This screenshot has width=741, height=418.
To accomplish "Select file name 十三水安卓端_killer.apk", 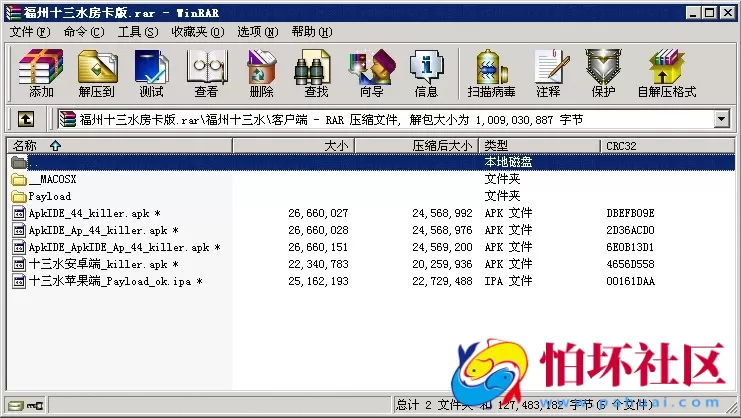I will (x=103, y=264).
